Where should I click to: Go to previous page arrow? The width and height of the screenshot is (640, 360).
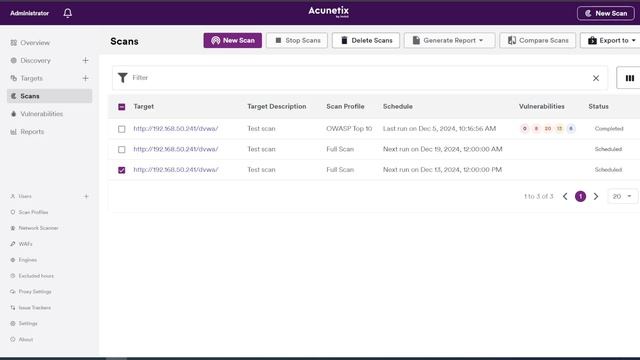[565, 196]
